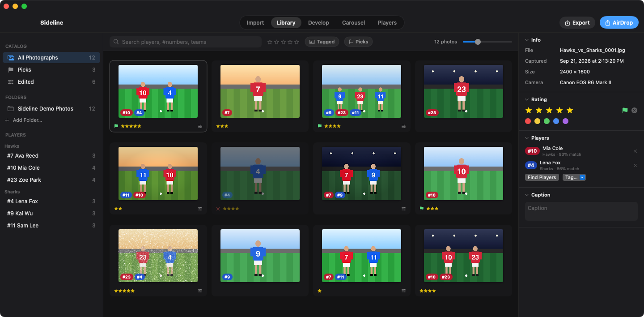
Task: Click the Export button
Action: [x=577, y=22]
